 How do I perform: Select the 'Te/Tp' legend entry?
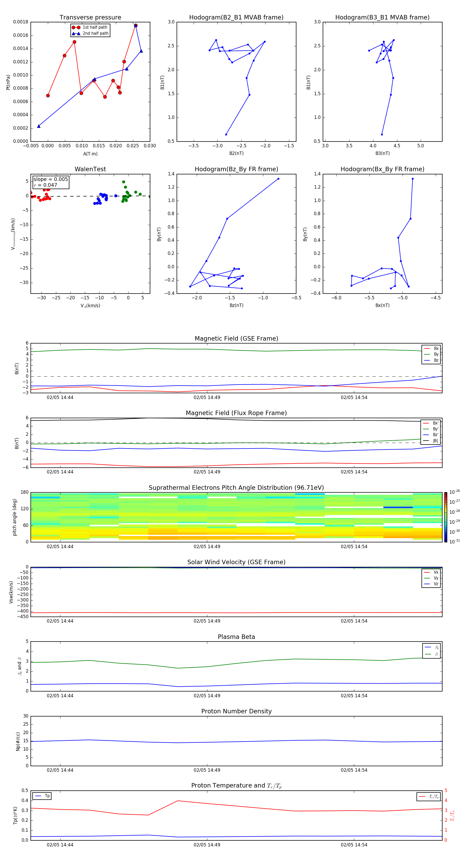(429, 796)
